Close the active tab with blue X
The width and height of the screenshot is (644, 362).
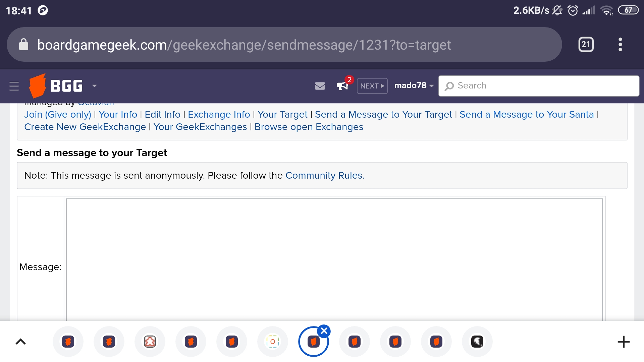[x=324, y=331]
